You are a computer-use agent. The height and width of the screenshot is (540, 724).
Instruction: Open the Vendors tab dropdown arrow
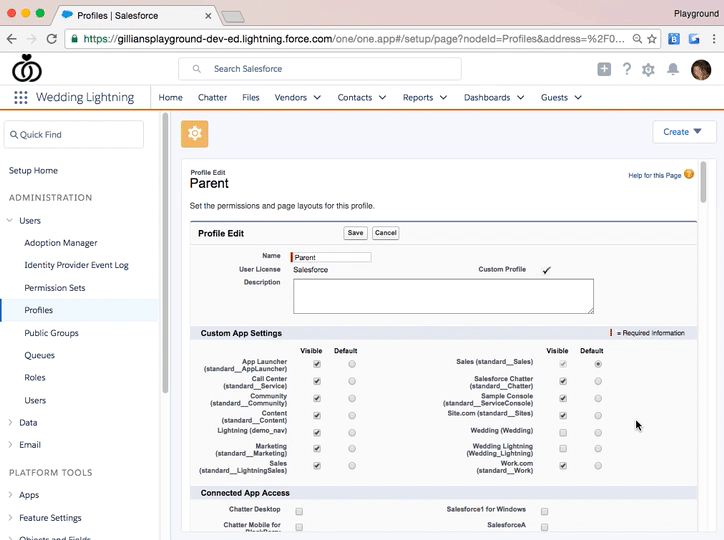pyautogui.click(x=317, y=97)
